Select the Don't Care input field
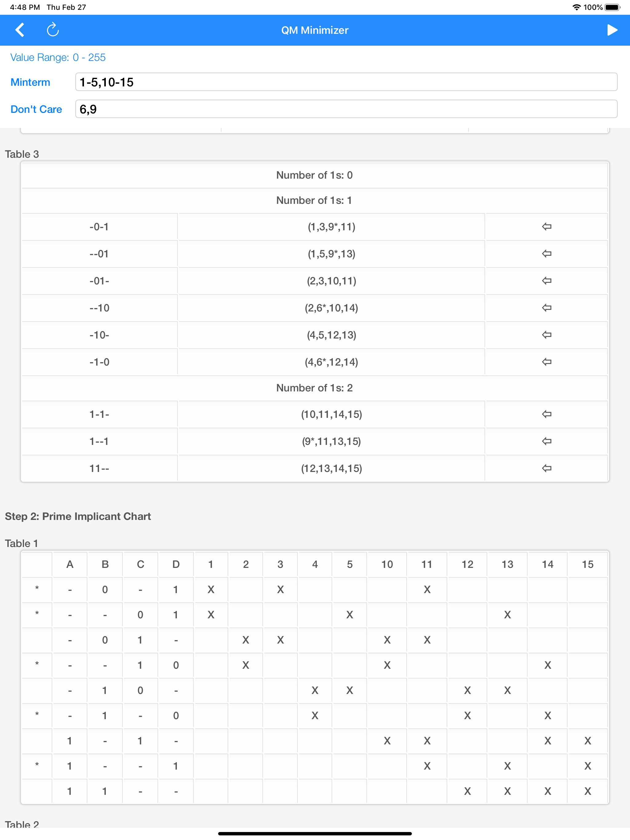This screenshot has width=630, height=840. coord(346,109)
